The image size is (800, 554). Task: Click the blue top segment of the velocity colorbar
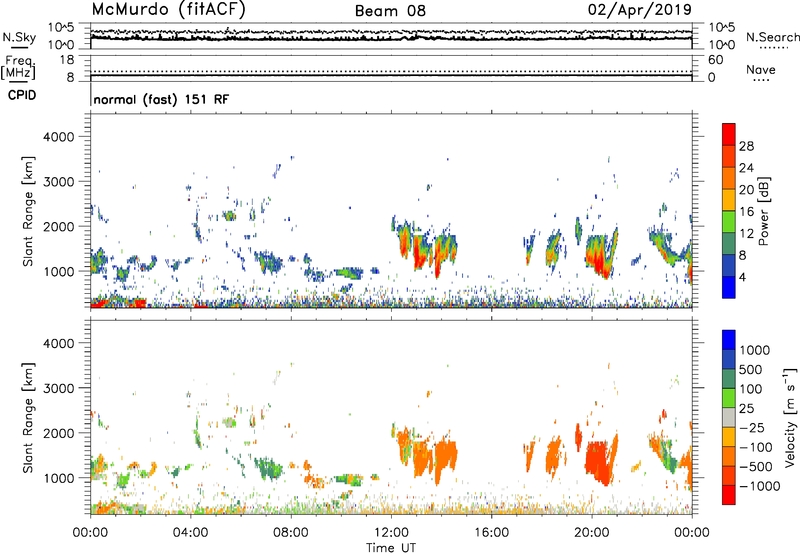pos(729,340)
